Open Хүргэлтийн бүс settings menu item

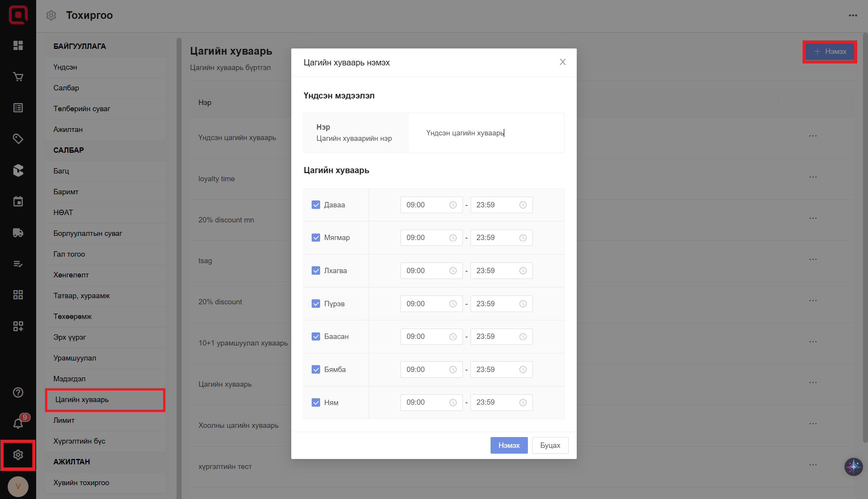coord(79,441)
